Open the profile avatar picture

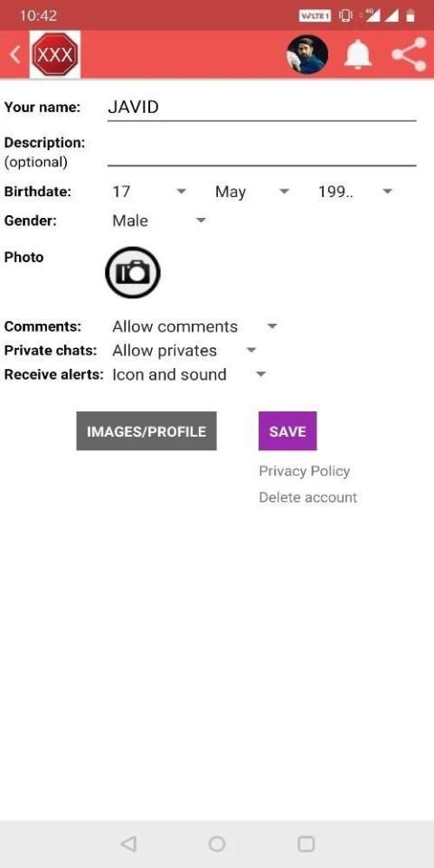[x=307, y=54]
